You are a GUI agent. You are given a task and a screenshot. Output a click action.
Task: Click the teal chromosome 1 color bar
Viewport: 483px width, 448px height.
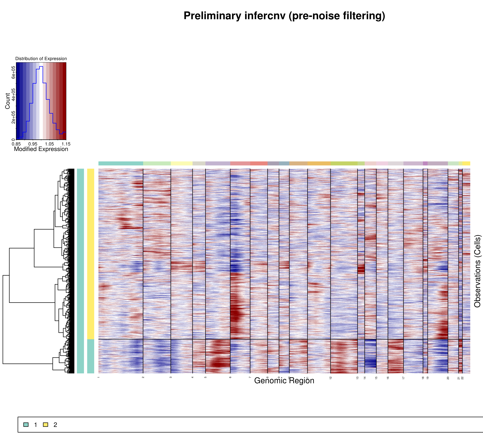(121, 163)
